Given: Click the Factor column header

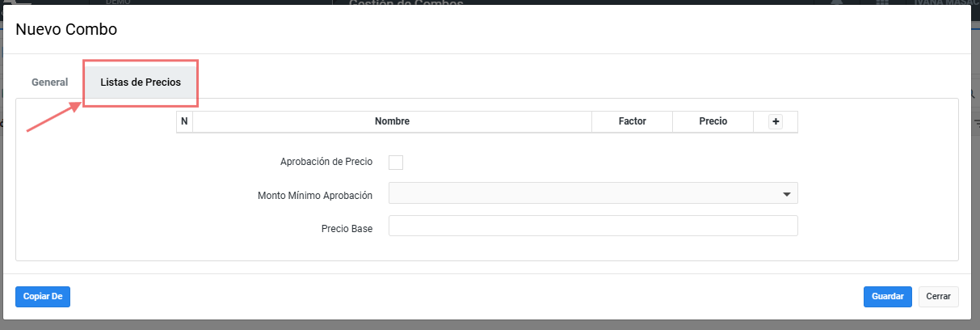Looking at the screenshot, I should tap(632, 121).
